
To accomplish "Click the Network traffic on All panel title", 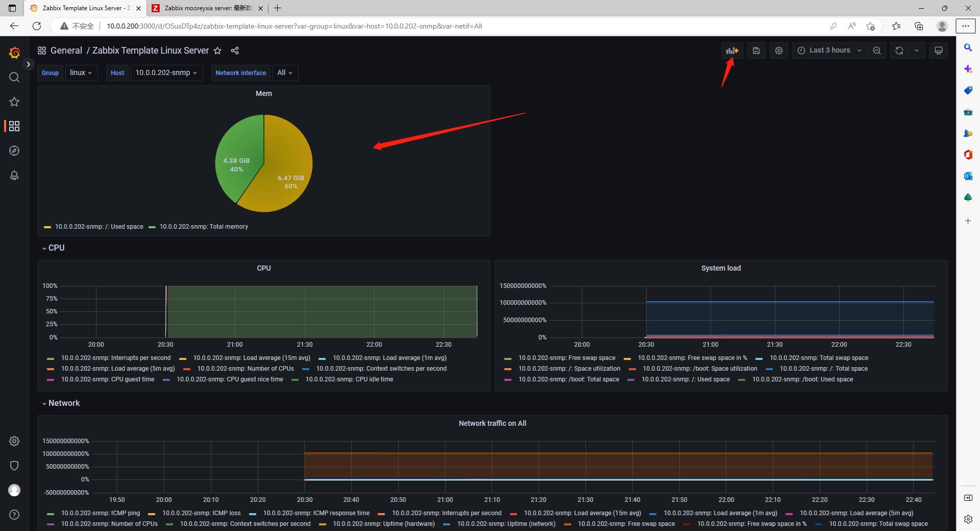I will 492,423.
